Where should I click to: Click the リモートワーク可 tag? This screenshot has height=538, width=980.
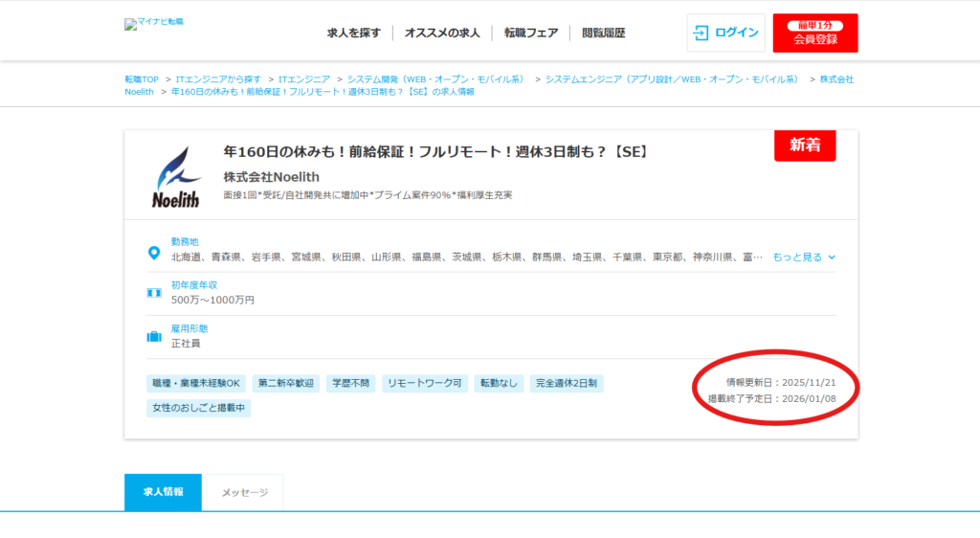pyautogui.click(x=425, y=383)
